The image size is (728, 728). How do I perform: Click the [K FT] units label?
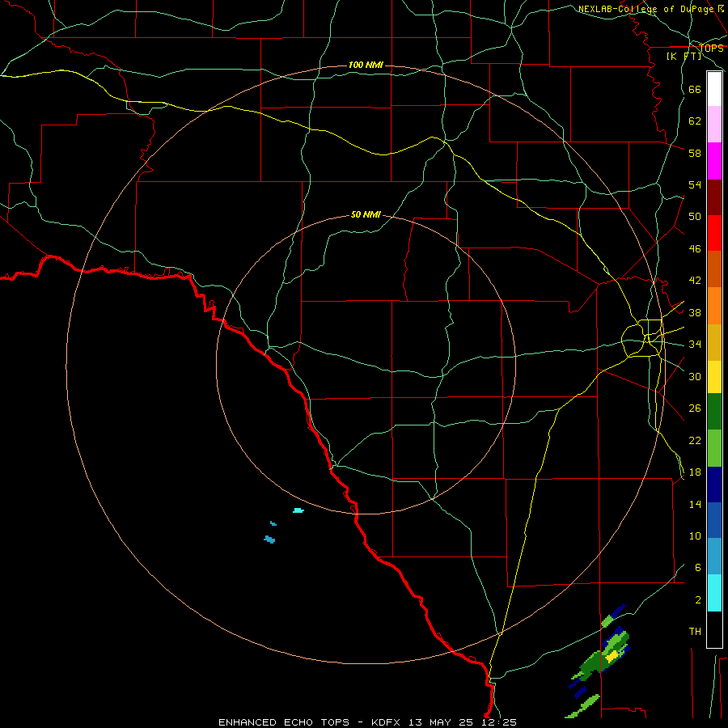tap(684, 56)
